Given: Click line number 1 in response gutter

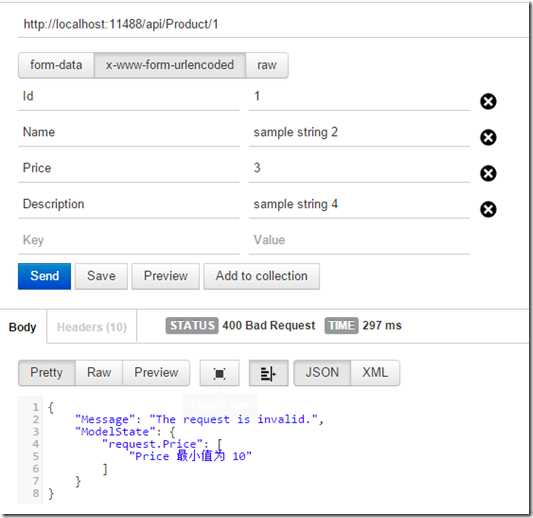Looking at the screenshot, I should click(35, 407).
